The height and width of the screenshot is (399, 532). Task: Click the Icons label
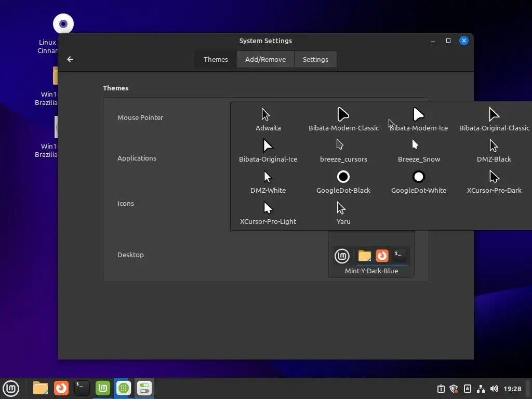126,203
